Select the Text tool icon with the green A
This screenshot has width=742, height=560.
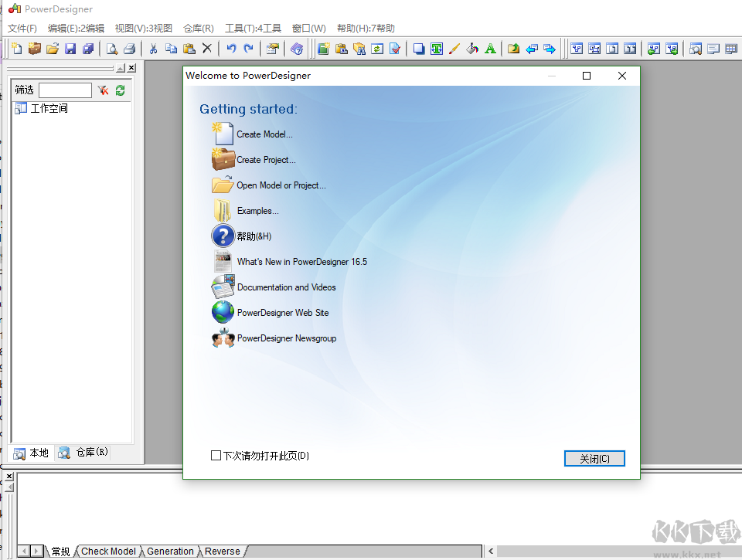[x=490, y=48]
